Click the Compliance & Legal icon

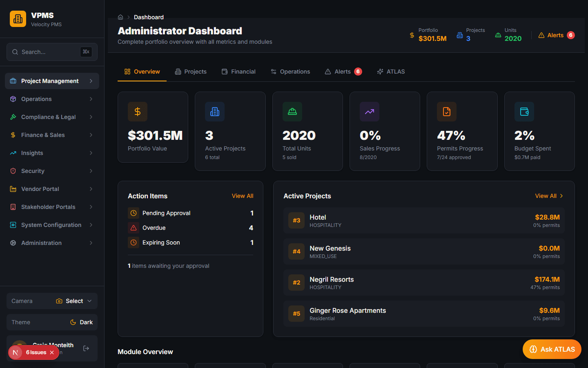13,117
